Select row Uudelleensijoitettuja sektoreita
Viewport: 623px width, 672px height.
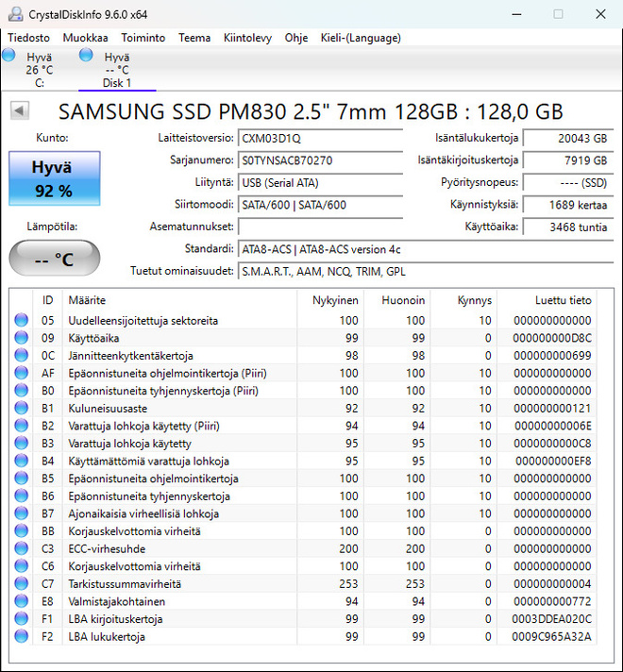click(x=303, y=320)
